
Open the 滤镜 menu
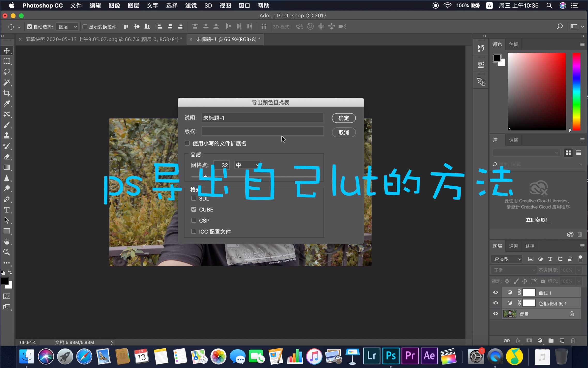[191, 5]
